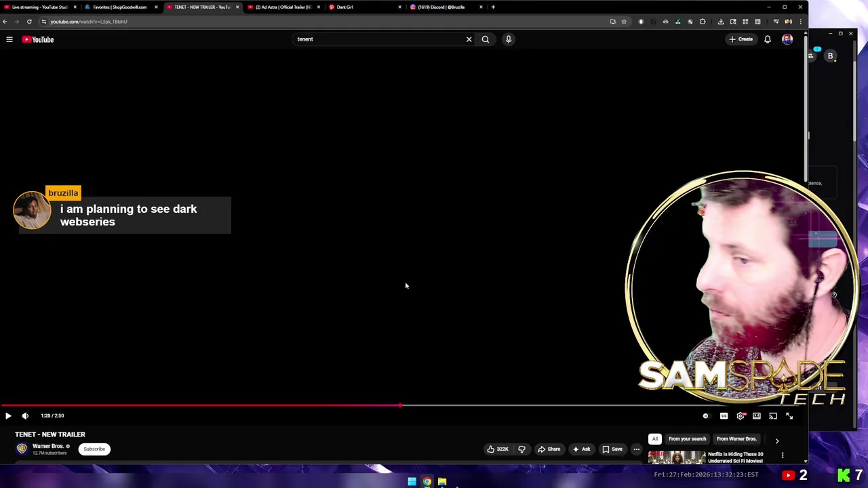Open the browser extensions puzzle icon
868x488 pixels.
tap(703, 22)
